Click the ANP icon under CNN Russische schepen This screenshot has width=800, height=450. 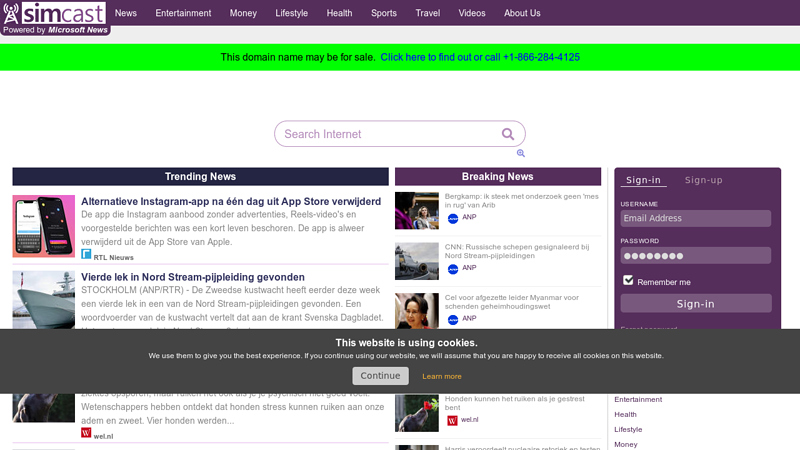[x=453, y=269]
